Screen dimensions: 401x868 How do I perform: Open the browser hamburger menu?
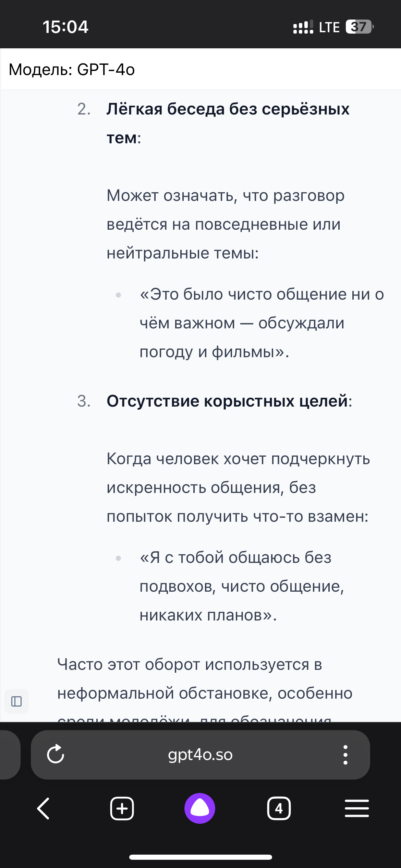pos(357,808)
